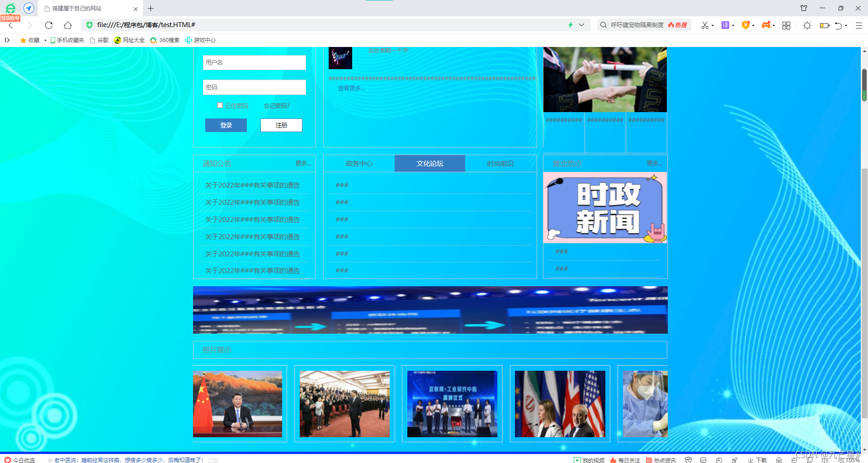
Task: Open the hamburger main menu
Action: (859, 25)
